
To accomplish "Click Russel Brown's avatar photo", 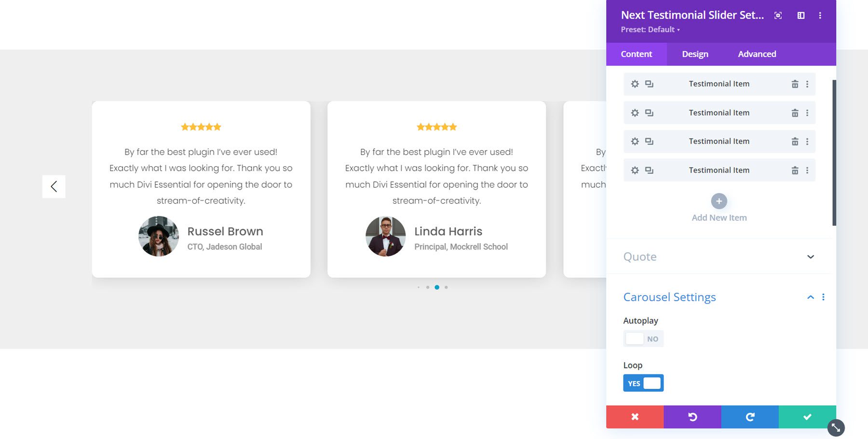I will point(159,236).
